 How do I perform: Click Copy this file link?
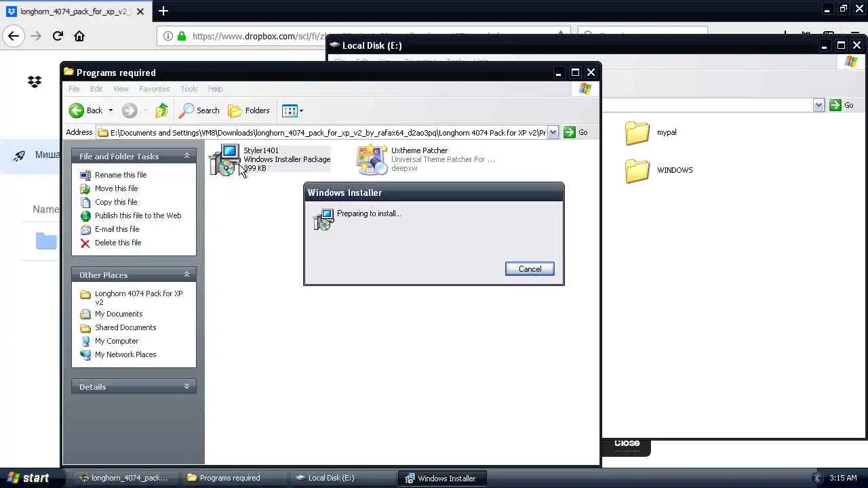tap(116, 202)
